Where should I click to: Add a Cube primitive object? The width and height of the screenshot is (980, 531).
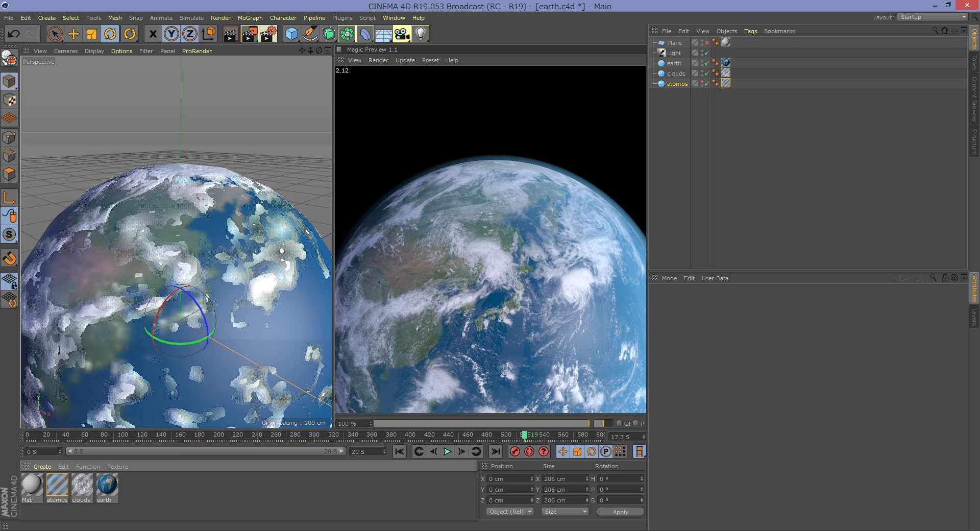tap(291, 34)
